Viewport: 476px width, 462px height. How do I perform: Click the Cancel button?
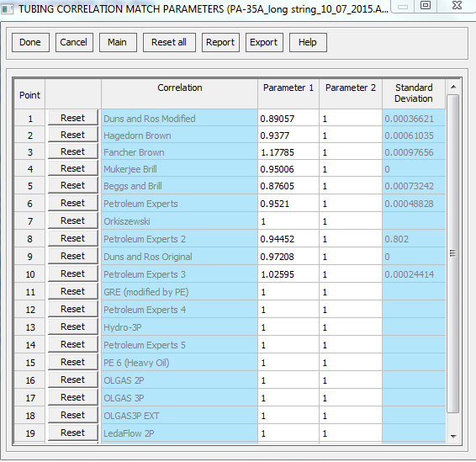(74, 43)
